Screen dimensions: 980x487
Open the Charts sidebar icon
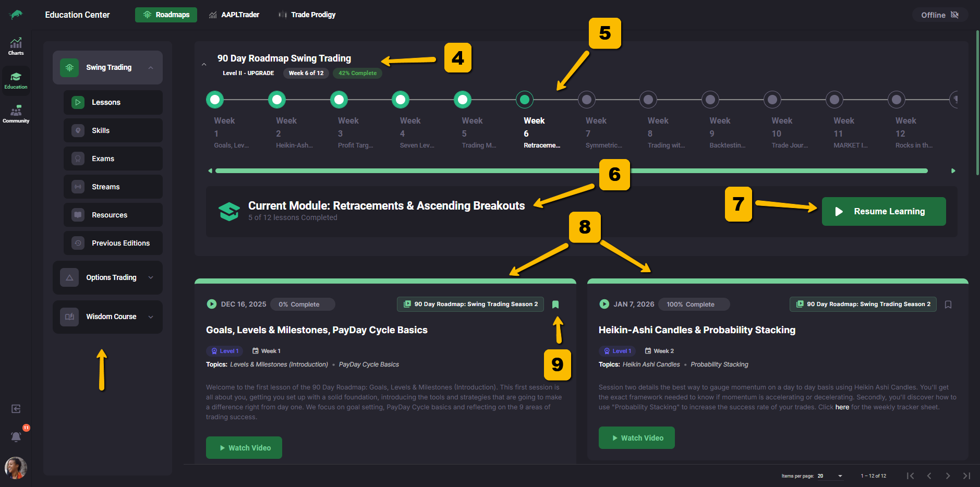16,46
